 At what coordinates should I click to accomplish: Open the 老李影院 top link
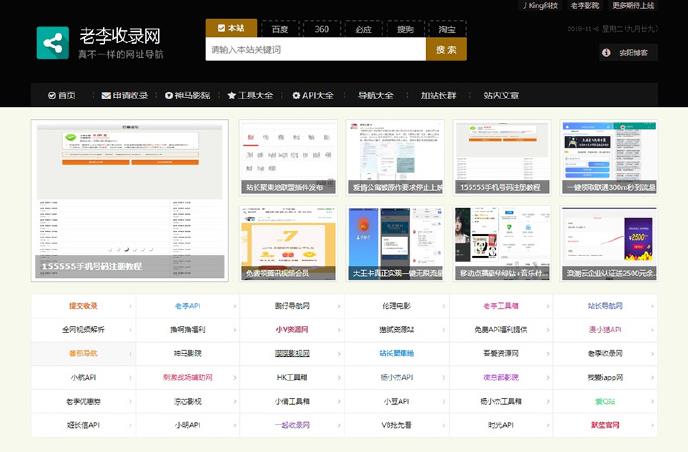[584, 6]
